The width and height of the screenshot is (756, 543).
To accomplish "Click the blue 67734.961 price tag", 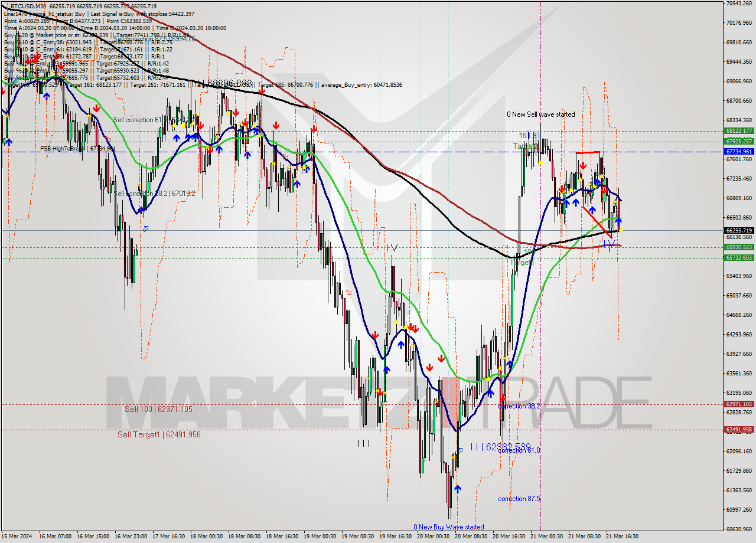I will point(738,152).
